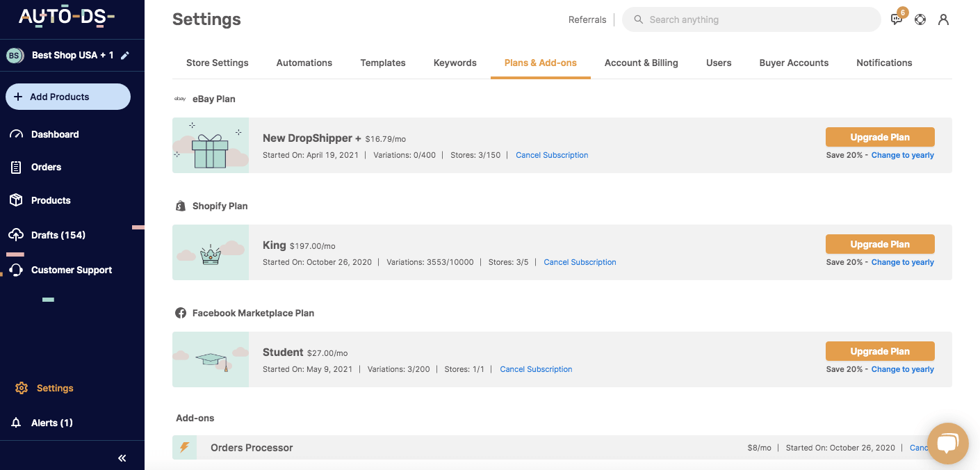This screenshot has width=980, height=470.
Task: Upgrade the eBay New DropShipper plan
Action: [880, 137]
